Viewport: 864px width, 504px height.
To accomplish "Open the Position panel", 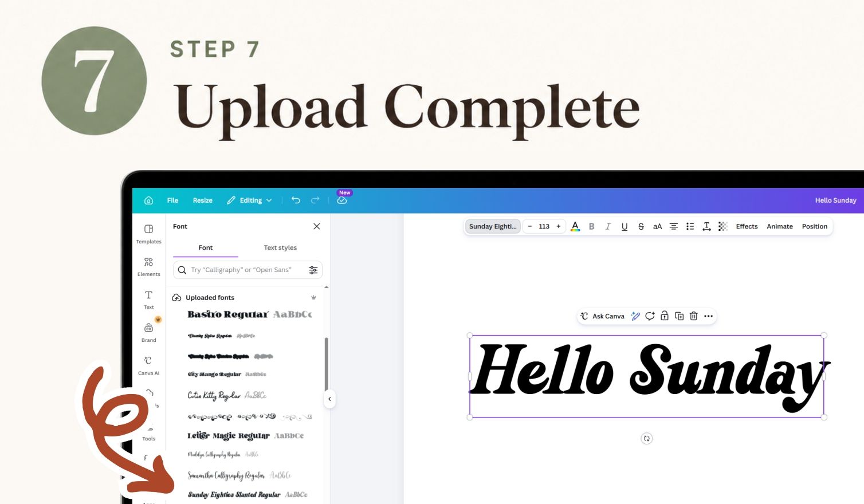I will coord(815,226).
